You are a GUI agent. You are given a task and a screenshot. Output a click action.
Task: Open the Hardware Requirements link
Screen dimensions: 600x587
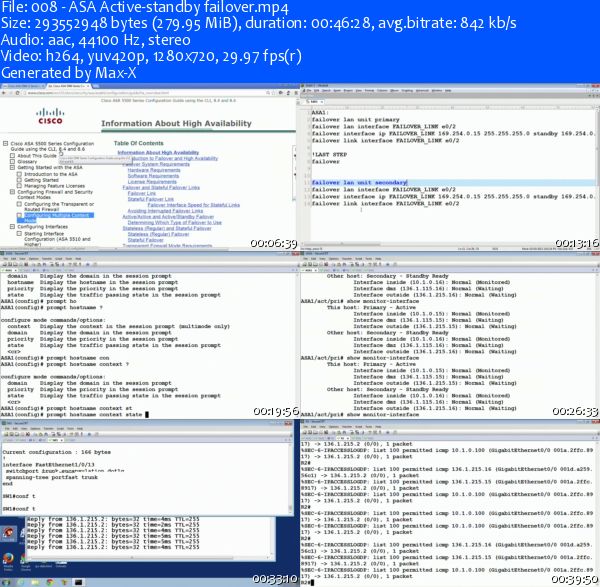(x=154, y=170)
